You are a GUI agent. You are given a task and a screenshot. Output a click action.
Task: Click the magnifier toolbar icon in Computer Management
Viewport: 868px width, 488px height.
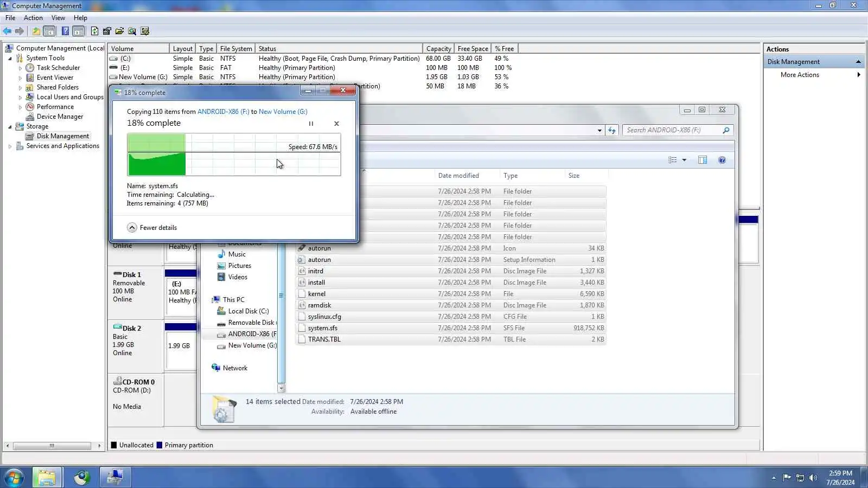click(132, 31)
